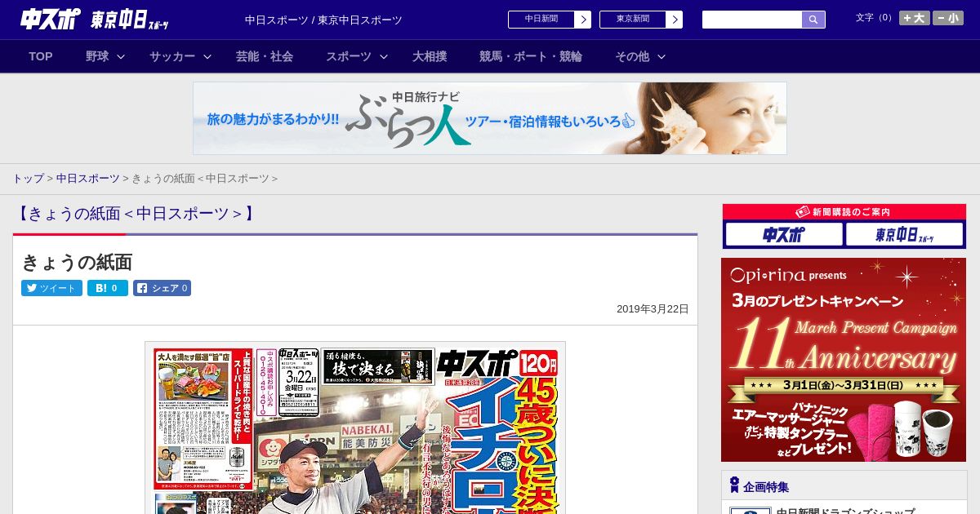Open the スポーツ menu item

(349, 56)
